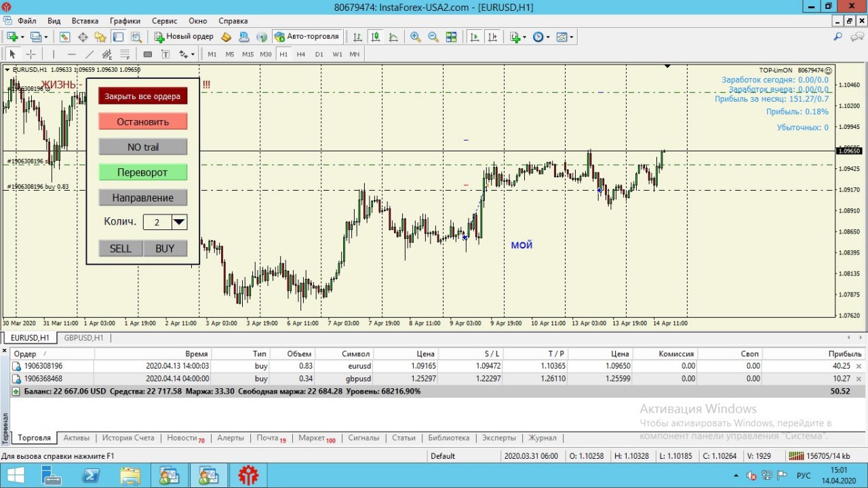Open the Strategy Tester icon
This screenshot has width=868, height=488.
[x=136, y=37]
